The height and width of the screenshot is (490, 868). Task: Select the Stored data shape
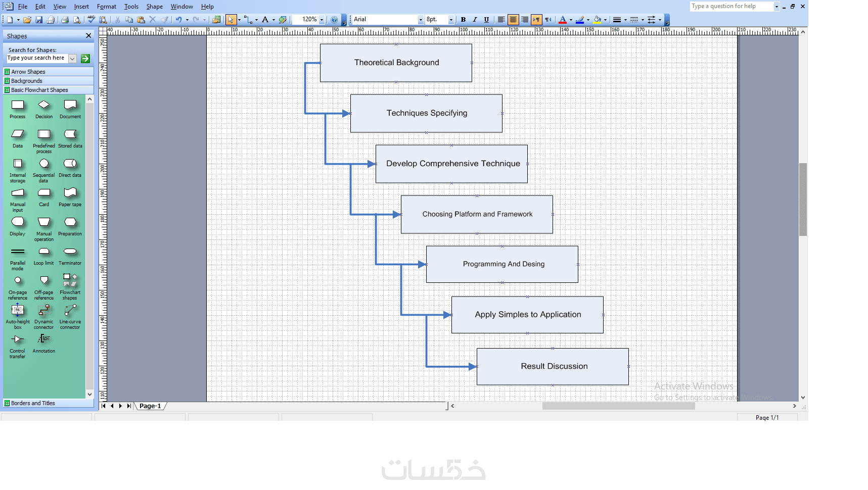[70, 134]
